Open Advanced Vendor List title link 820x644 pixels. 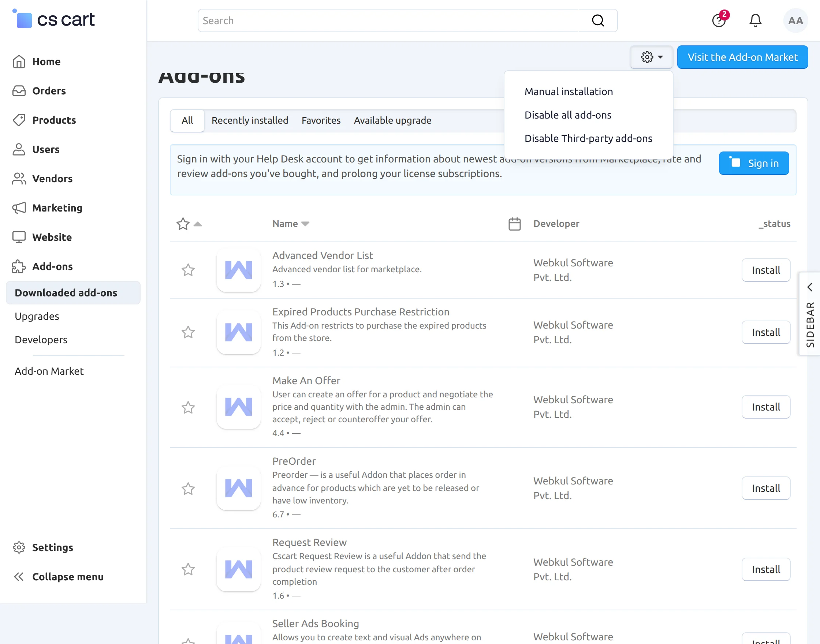pyautogui.click(x=323, y=255)
